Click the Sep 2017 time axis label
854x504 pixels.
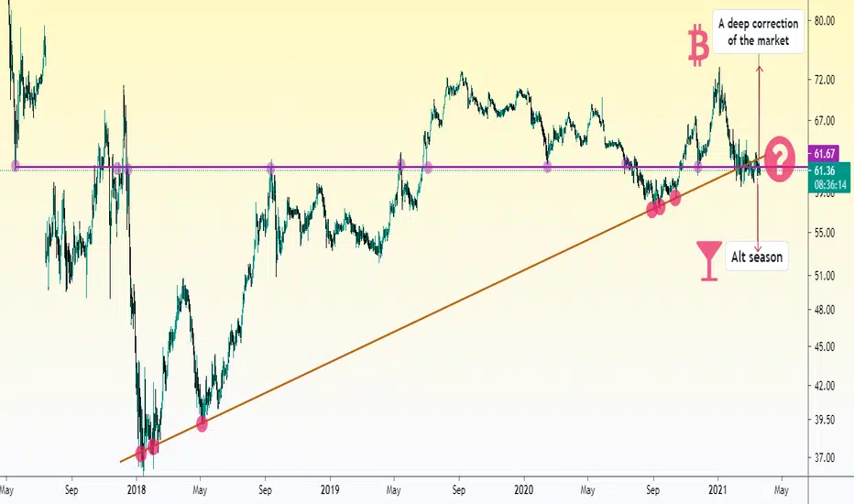click(x=71, y=490)
